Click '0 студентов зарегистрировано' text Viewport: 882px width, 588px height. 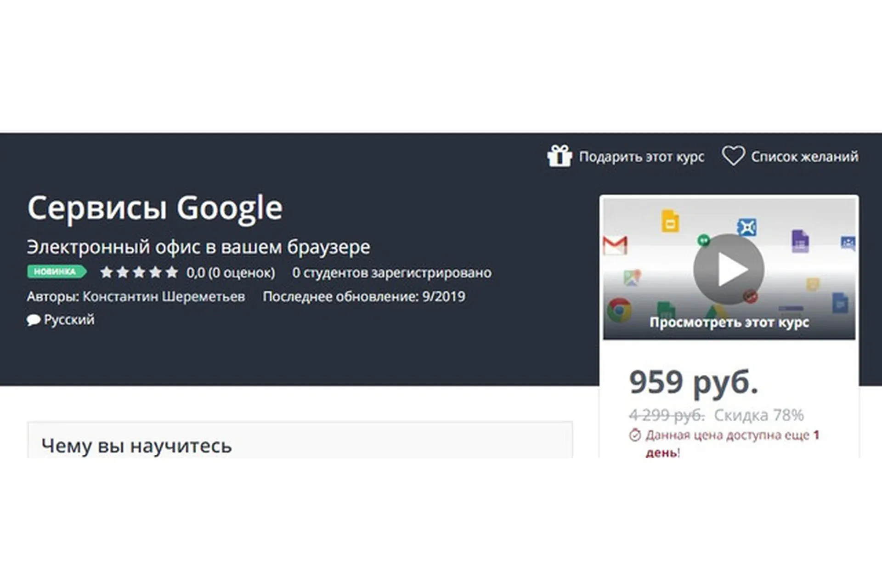coord(392,273)
